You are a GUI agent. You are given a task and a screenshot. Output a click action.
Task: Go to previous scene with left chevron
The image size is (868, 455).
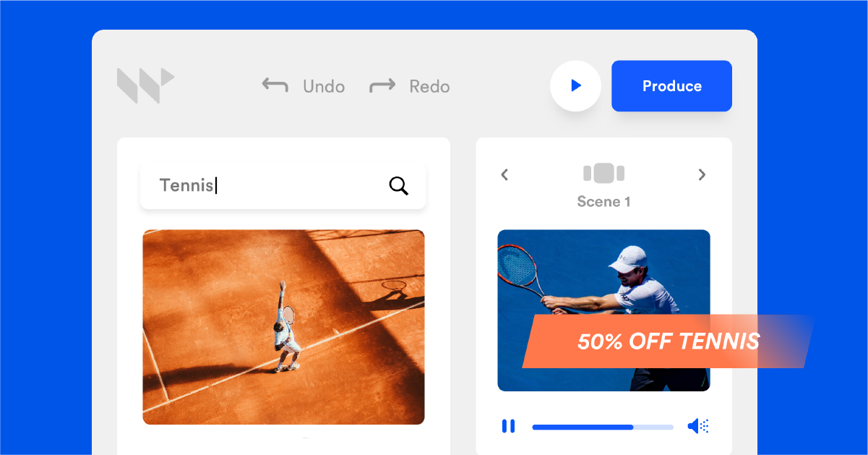click(504, 174)
